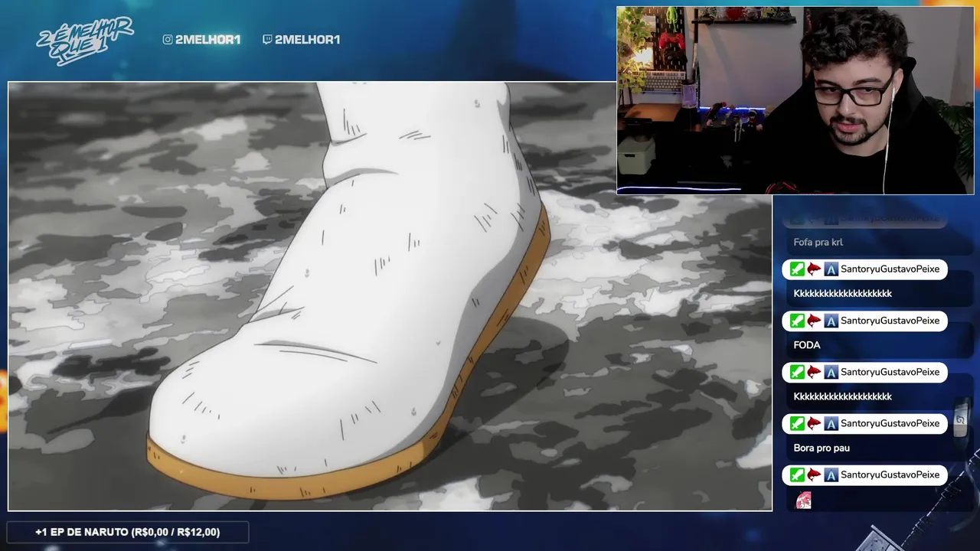
Task: Click the chat message 'Bora pro pau'
Action: click(822, 448)
